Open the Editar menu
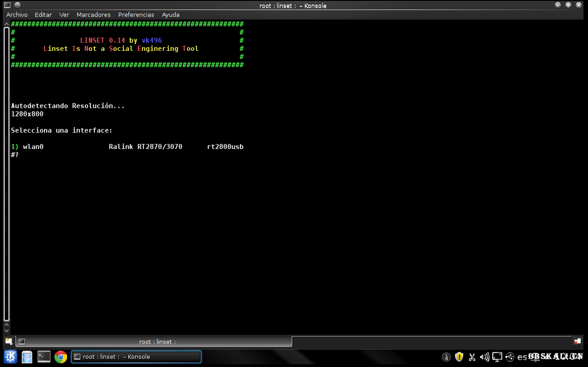588x367 pixels. coord(43,15)
